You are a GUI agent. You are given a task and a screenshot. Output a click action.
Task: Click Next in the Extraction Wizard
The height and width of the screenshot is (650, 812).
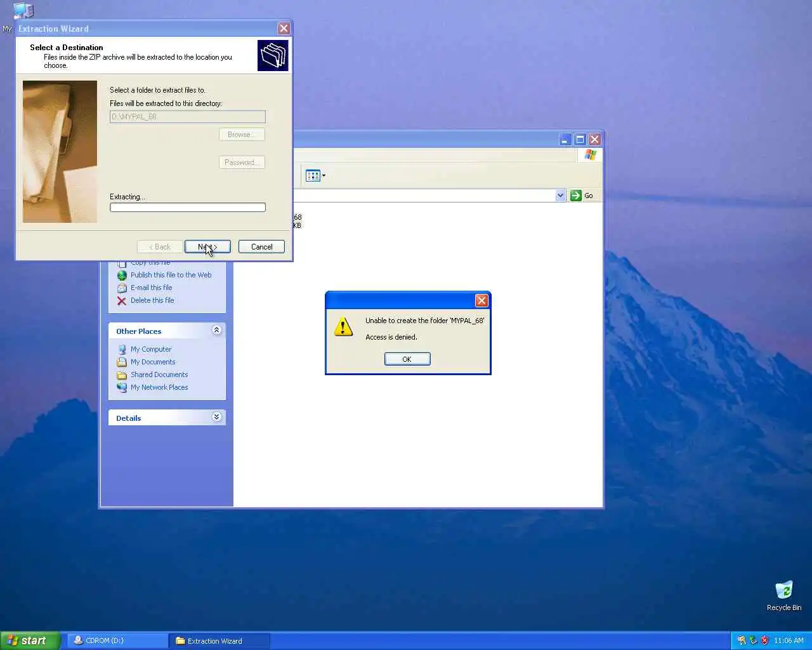click(207, 247)
